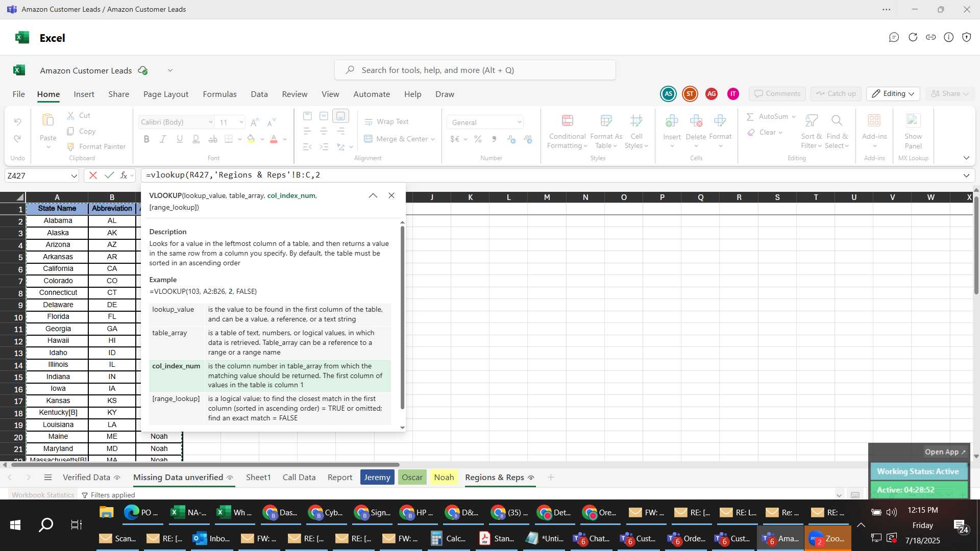Image resolution: width=980 pixels, height=551 pixels.
Task: Click the Find & Select magnifier icon
Action: (x=837, y=121)
